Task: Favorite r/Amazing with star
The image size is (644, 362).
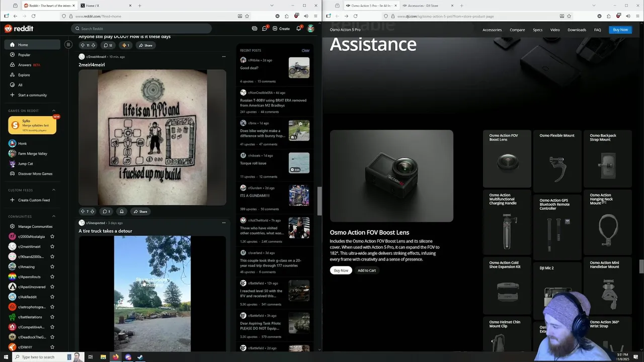Action: tap(52, 266)
